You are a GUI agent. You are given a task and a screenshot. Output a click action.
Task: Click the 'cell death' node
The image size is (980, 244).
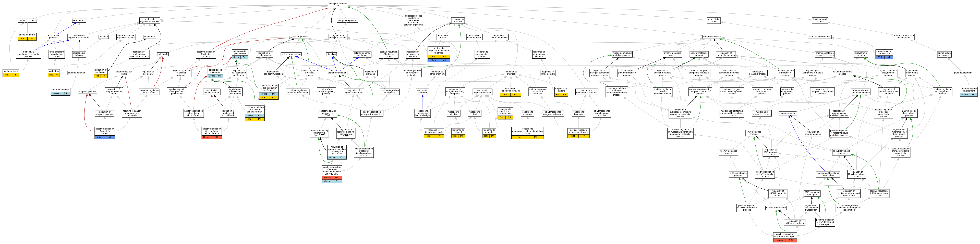pyautogui.click(x=162, y=54)
